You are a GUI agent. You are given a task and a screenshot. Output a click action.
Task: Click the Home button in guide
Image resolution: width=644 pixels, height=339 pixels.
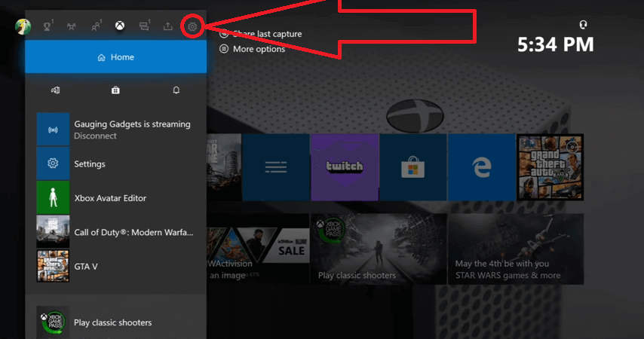[116, 57]
